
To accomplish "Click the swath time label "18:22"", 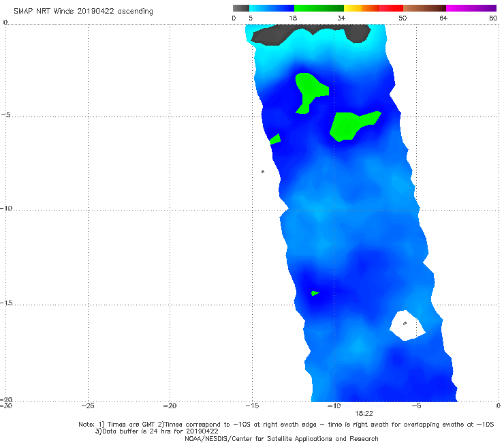I will coord(364,414).
